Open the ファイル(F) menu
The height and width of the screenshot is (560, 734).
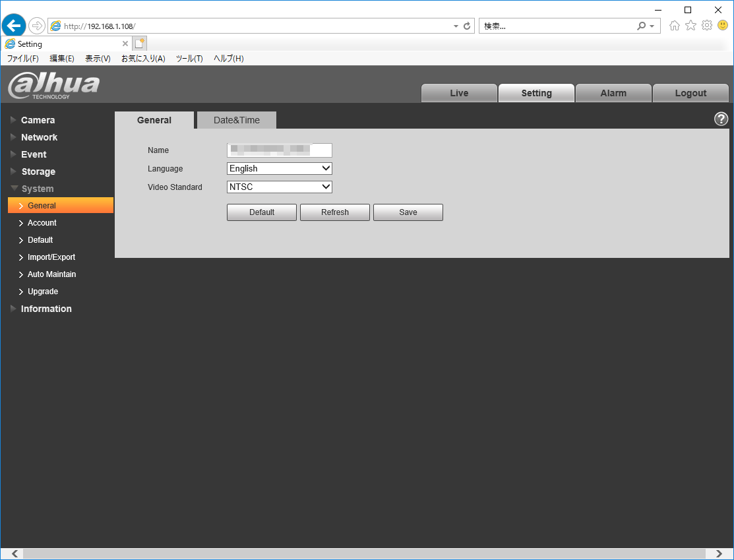coord(23,59)
